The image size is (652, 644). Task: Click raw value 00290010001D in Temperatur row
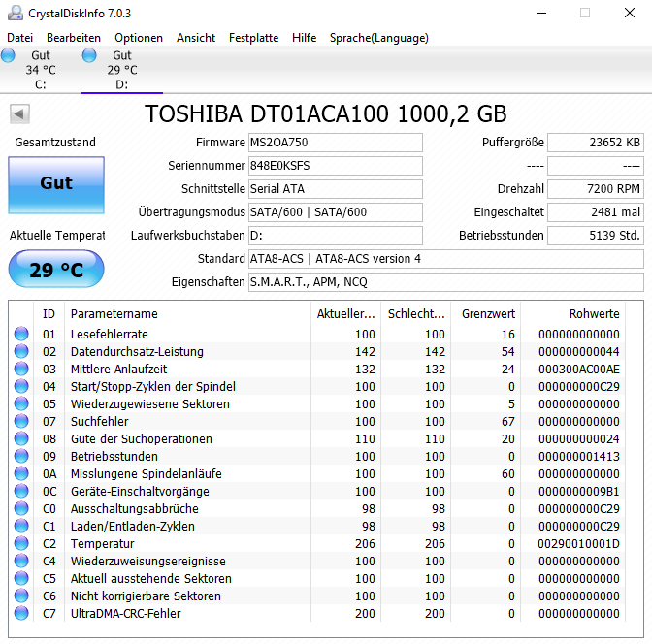578,544
